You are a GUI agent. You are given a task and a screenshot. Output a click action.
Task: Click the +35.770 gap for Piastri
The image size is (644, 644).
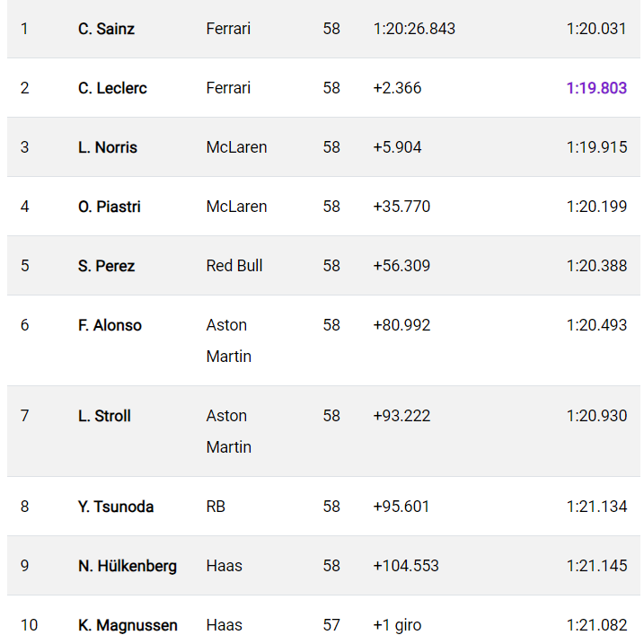(401, 207)
